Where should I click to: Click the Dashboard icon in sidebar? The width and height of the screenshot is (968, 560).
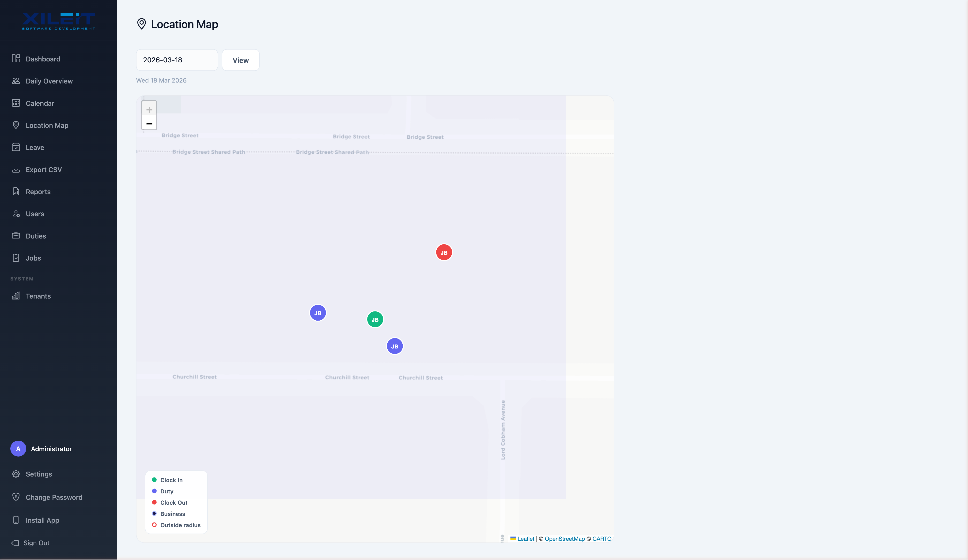(16, 59)
